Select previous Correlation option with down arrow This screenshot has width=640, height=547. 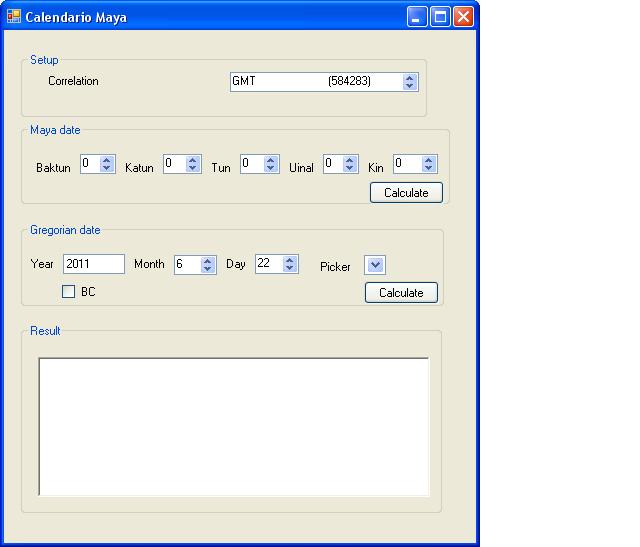click(410, 86)
